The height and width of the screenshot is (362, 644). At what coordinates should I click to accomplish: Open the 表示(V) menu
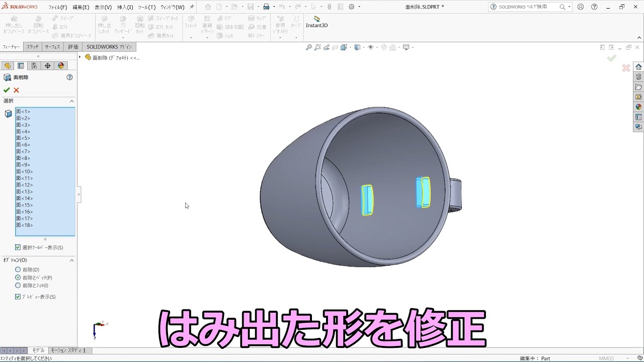click(103, 7)
